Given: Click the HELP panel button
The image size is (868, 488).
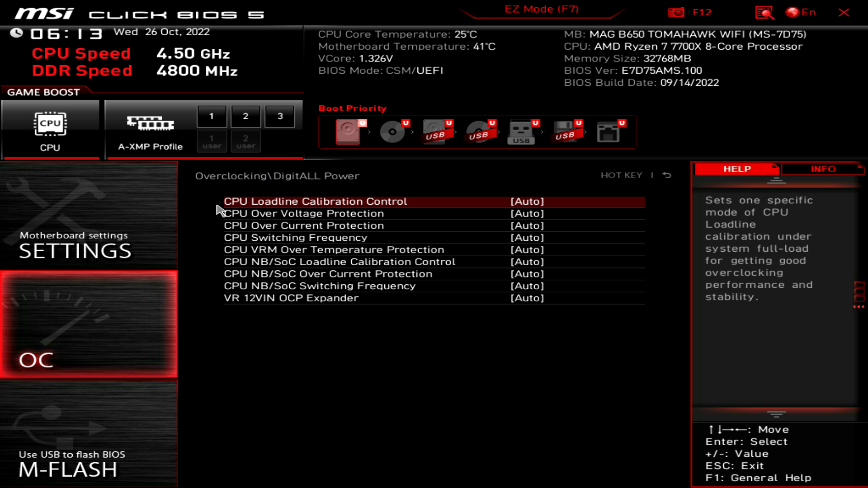Looking at the screenshot, I should click(737, 169).
